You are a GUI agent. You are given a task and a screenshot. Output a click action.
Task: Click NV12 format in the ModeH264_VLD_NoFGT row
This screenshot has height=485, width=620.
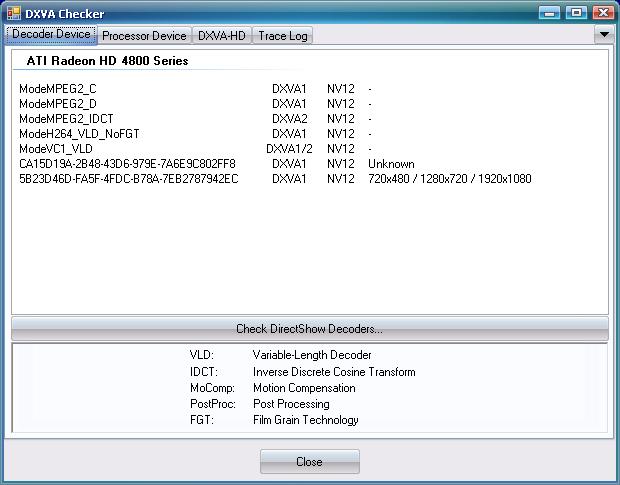coord(340,134)
